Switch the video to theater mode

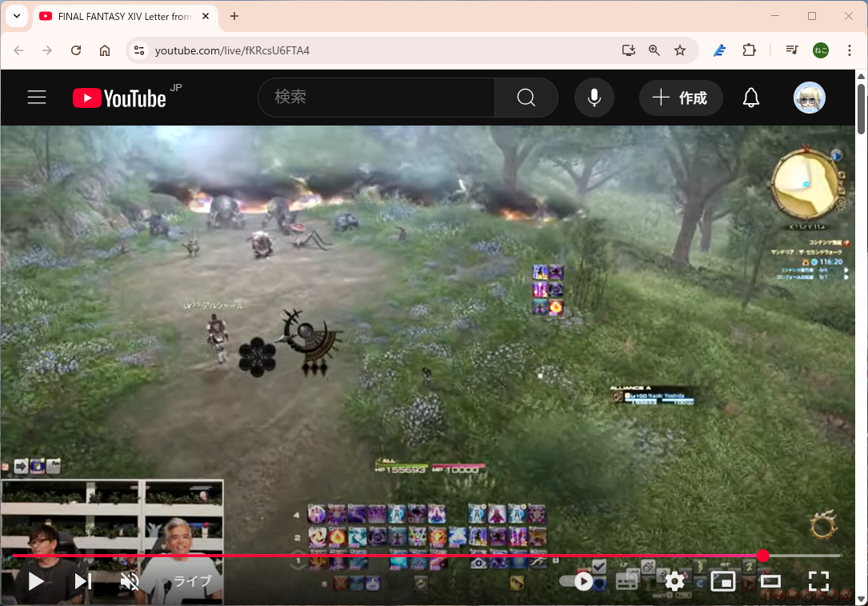pyautogui.click(x=770, y=581)
